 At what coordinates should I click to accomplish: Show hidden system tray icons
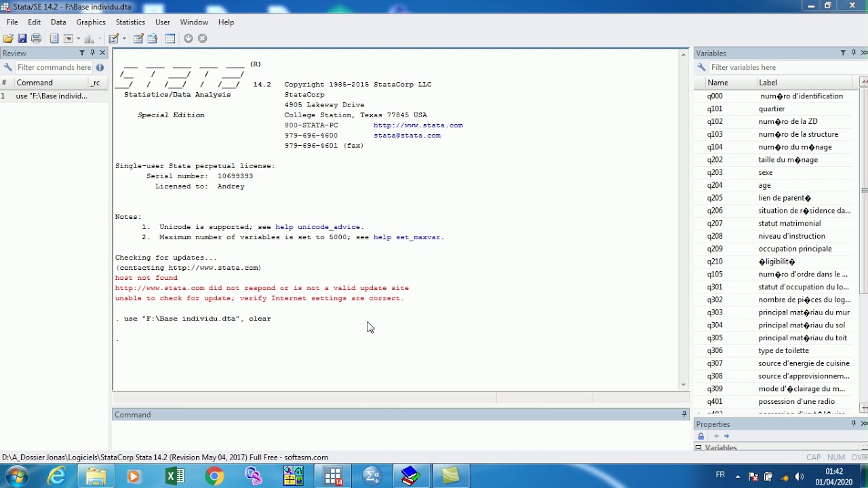(738, 476)
